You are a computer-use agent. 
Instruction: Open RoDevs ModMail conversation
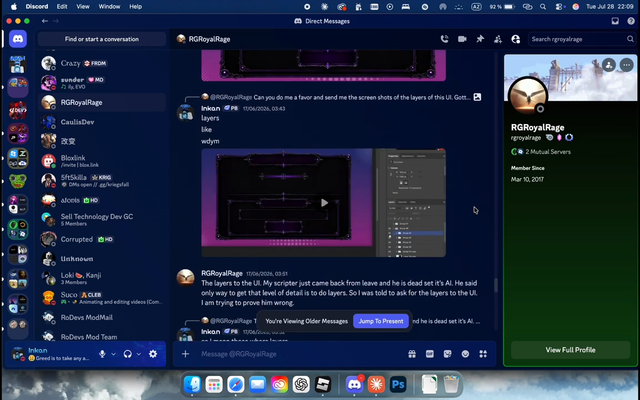coord(102,318)
